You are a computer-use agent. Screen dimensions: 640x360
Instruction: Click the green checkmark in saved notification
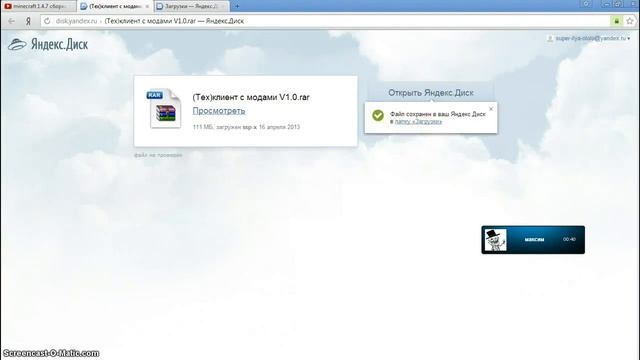[378, 116]
